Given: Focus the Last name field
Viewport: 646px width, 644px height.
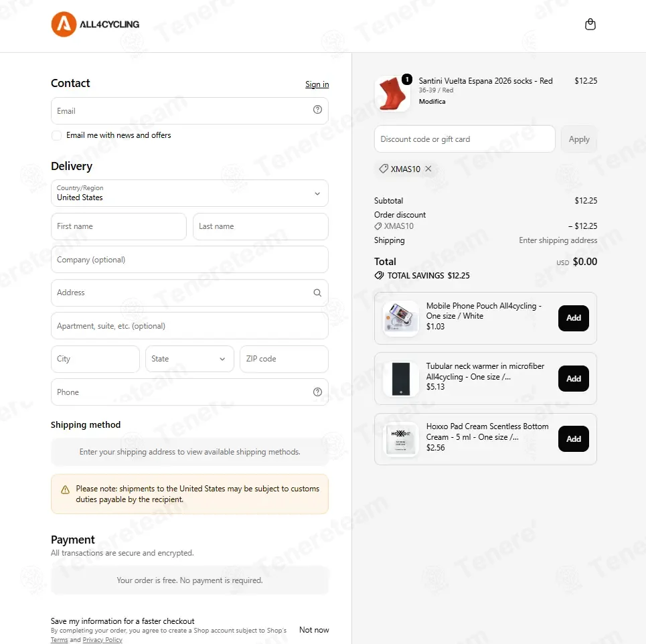Looking at the screenshot, I should pyautogui.click(x=260, y=227).
